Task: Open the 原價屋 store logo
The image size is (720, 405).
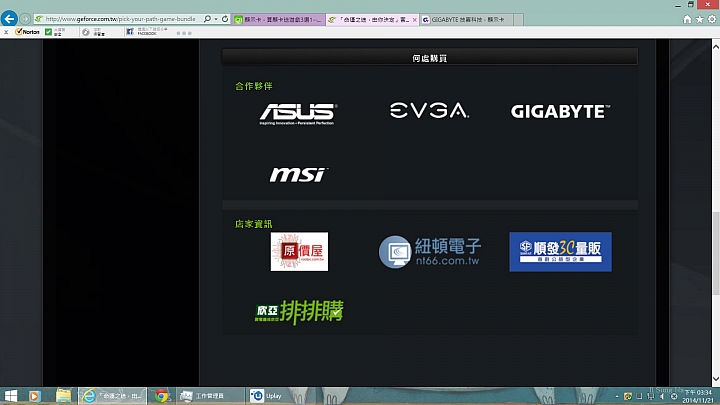Action: click(x=299, y=252)
